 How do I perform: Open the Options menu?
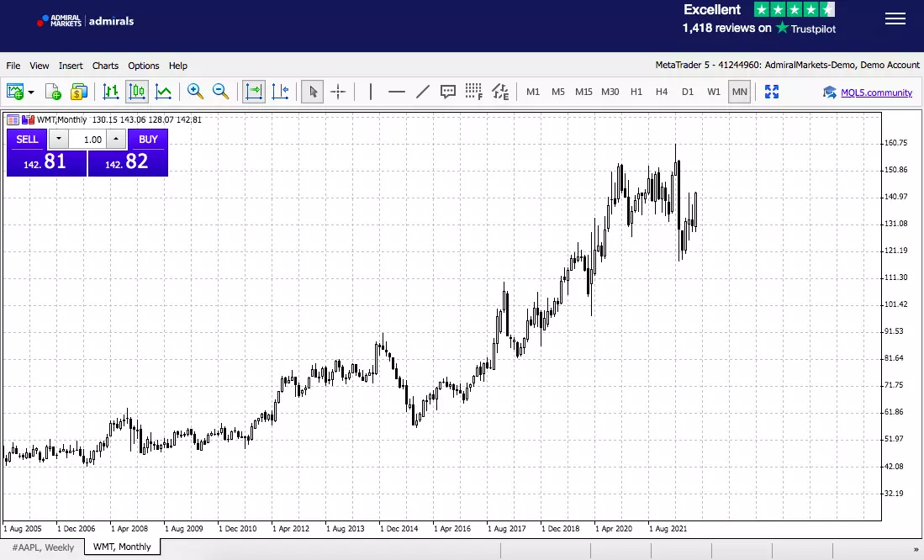(144, 66)
